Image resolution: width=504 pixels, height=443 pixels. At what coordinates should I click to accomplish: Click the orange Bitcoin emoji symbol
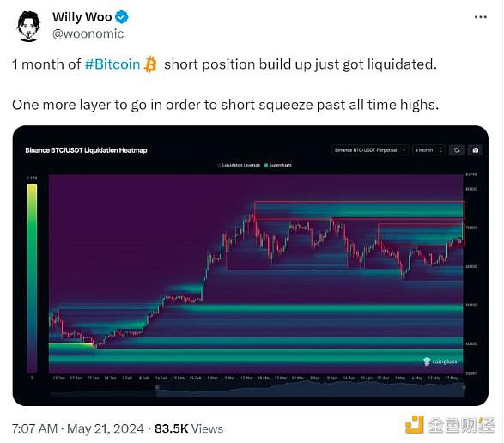[150, 64]
